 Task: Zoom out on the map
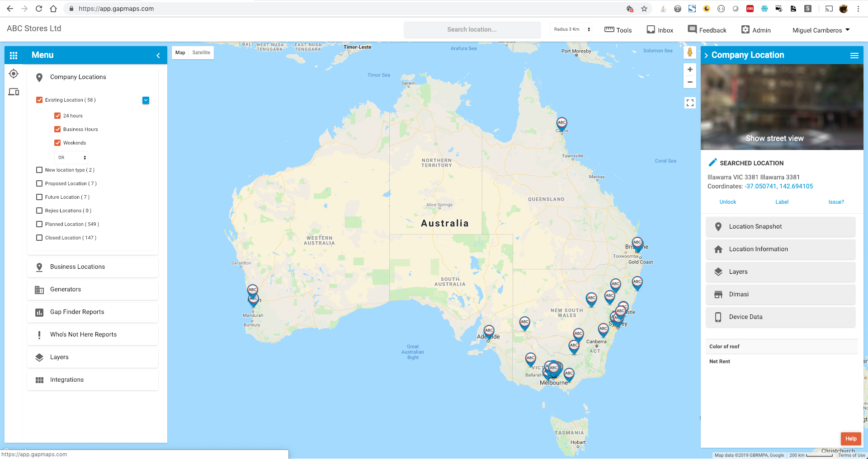coord(690,82)
